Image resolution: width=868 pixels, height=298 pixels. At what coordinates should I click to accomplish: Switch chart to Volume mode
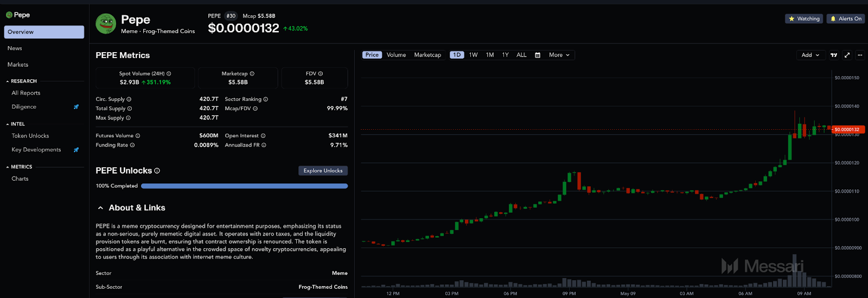396,55
